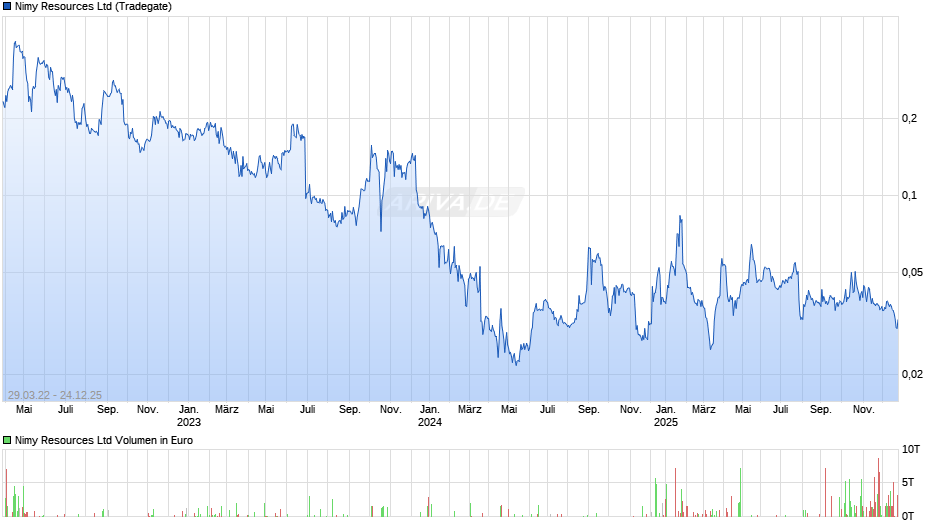Click the 'März' label after Jan. 2025
This screenshot has height=526, width=940.
click(x=704, y=409)
